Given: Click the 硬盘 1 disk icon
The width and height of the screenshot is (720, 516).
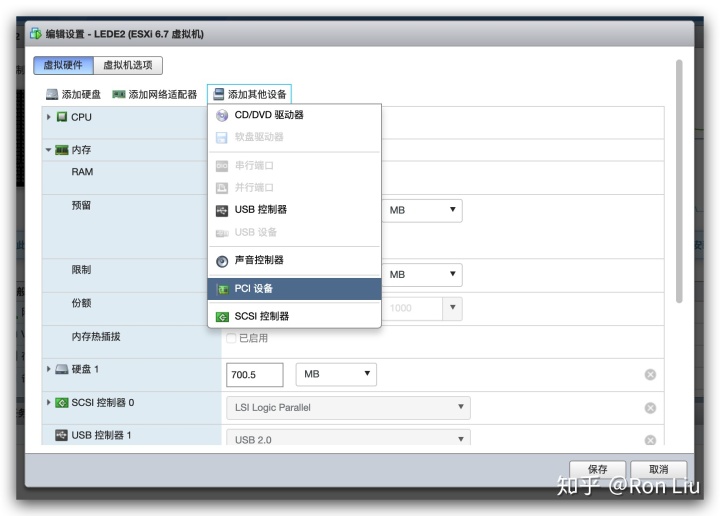Looking at the screenshot, I should pos(62,369).
